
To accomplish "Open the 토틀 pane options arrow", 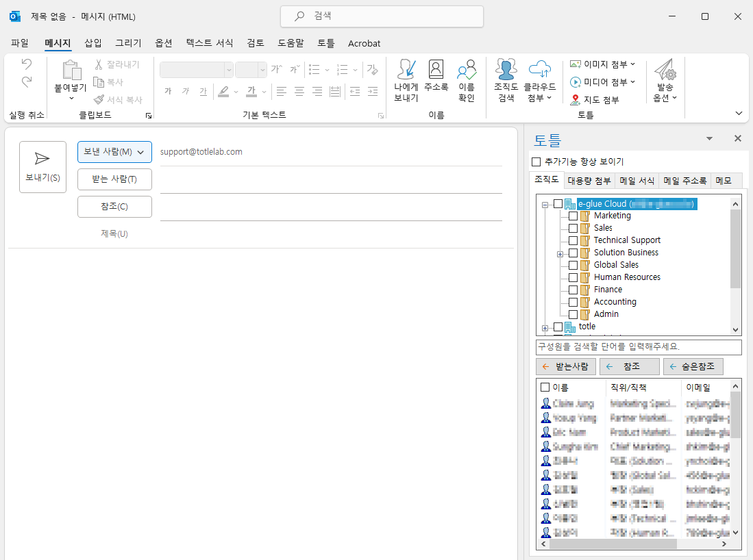I will pyautogui.click(x=709, y=139).
